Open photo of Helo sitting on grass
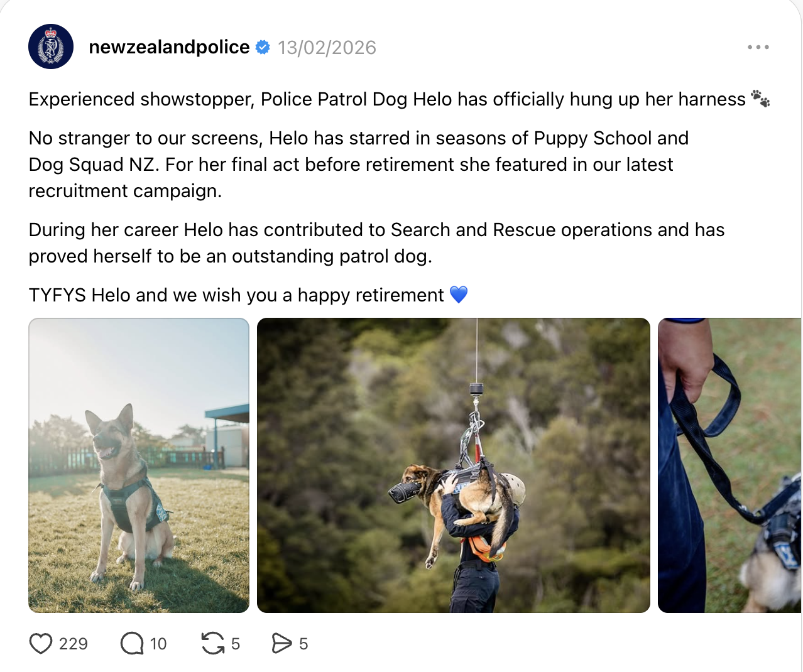 tap(139, 465)
